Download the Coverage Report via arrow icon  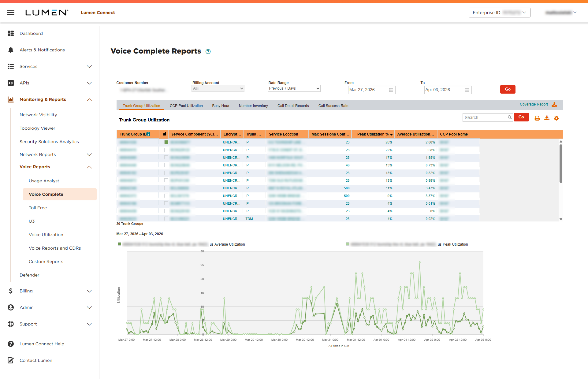554,104
